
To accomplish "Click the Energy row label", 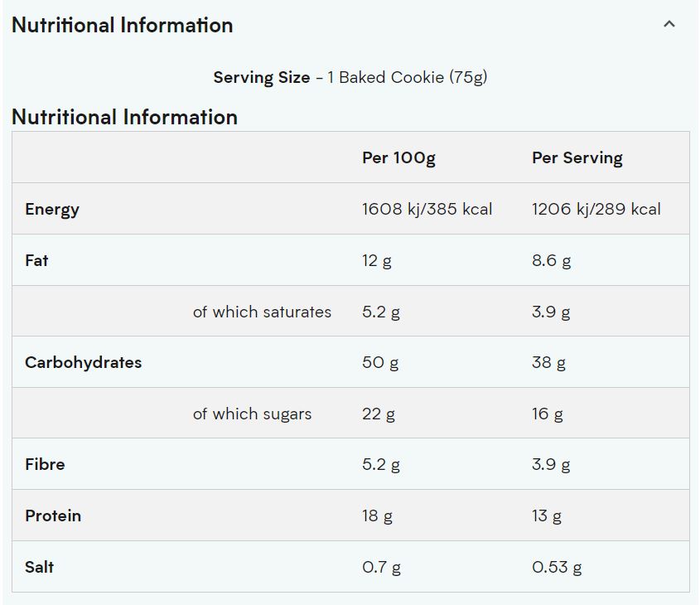I will pyautogui.click(x=52, y=209).
